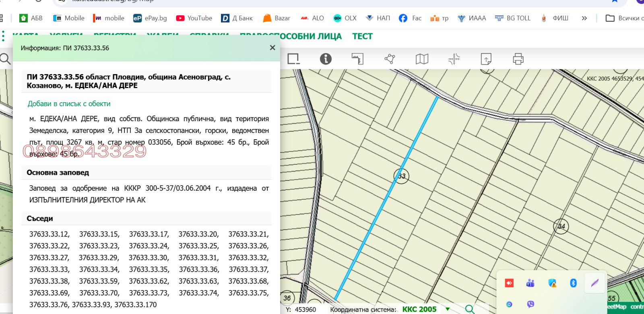644x314 pixels.
Task: Open Microsoft Teams tray icon
Action: [530, 283]
